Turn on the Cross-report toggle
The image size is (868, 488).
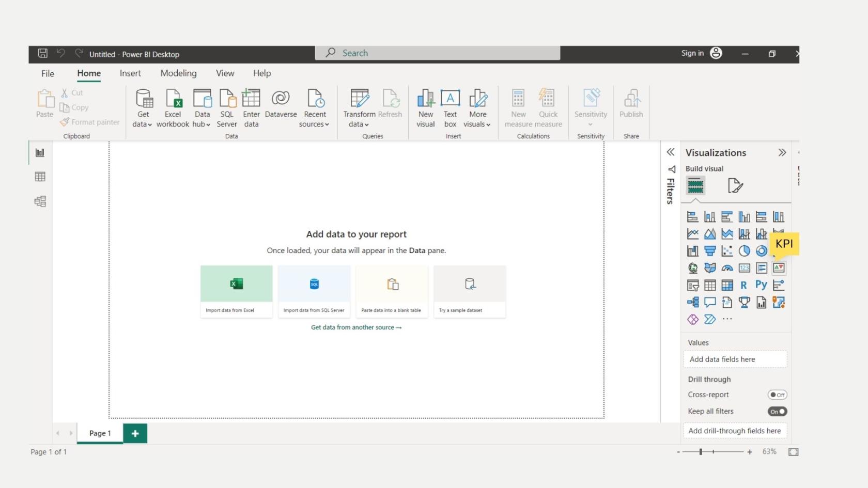(x=777, y=395)
